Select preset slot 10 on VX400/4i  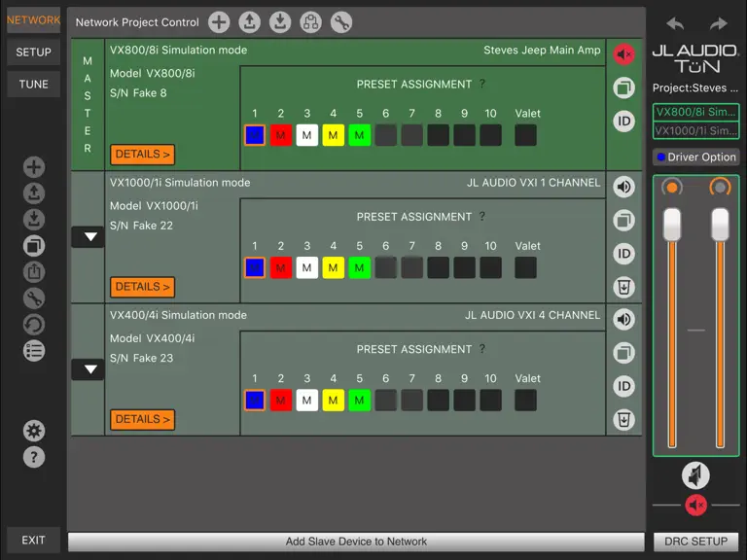[490, 400]
